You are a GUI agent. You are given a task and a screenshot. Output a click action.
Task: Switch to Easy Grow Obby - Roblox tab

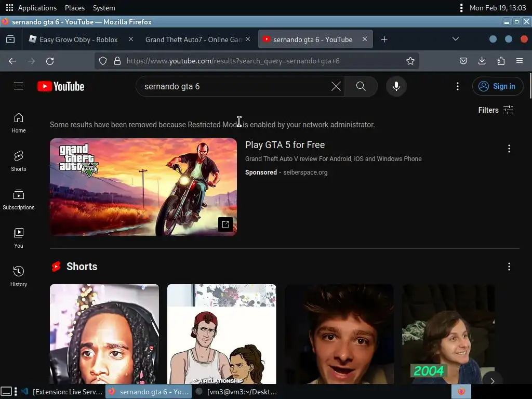(79, 39)
